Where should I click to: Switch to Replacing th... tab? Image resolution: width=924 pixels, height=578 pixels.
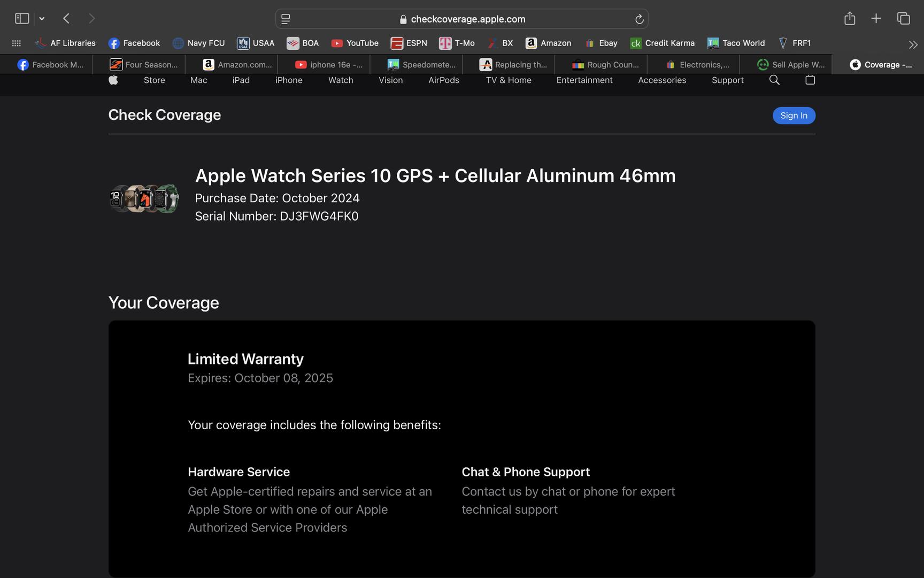[509, 65]
